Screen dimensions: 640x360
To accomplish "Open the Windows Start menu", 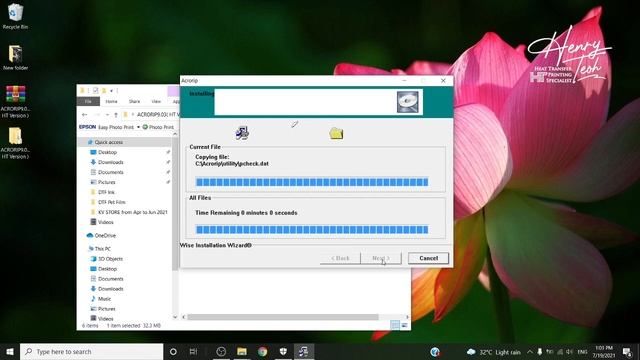I will pyautogui.click(x=10, y=351).
